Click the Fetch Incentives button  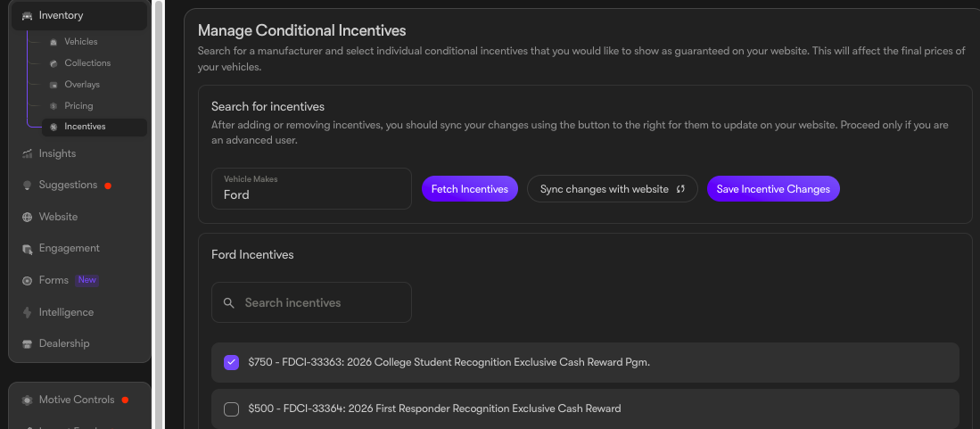coord(470,189)
